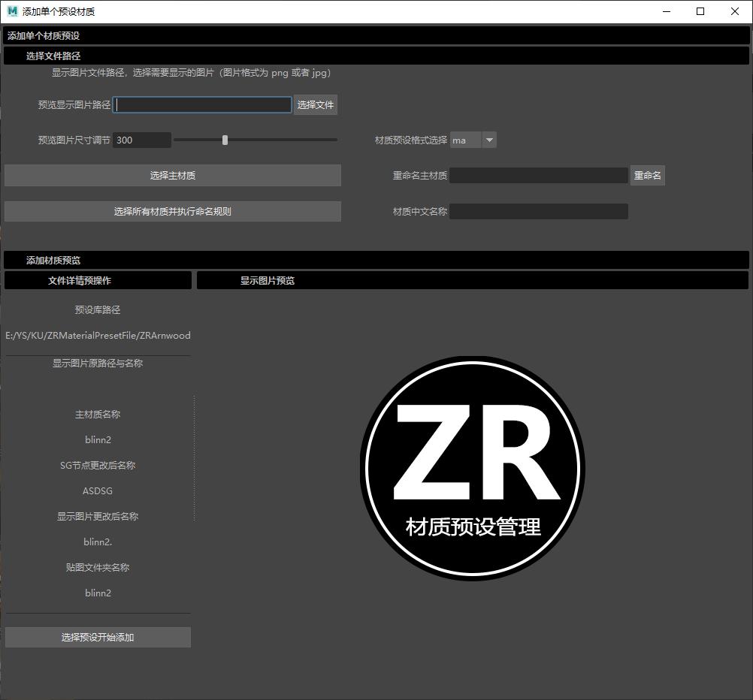Close the 添加单个预设材质 window
Screen dimensions: 753x700
pos(735,11)
